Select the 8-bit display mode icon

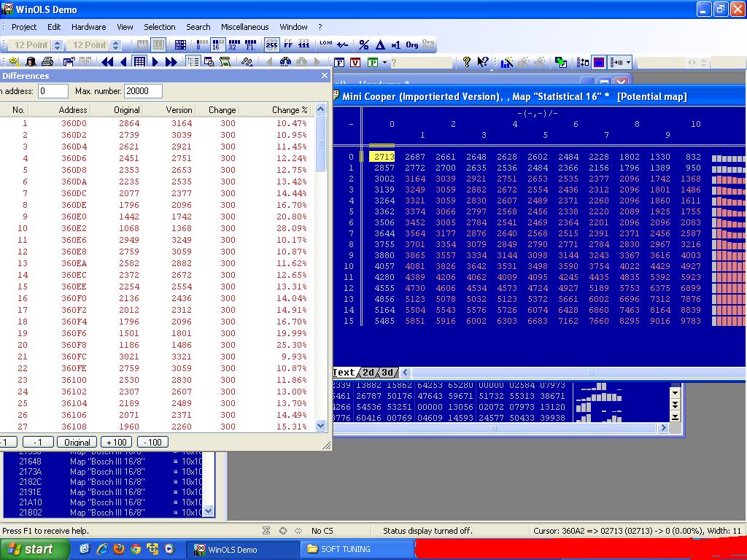tap(201, 44)
